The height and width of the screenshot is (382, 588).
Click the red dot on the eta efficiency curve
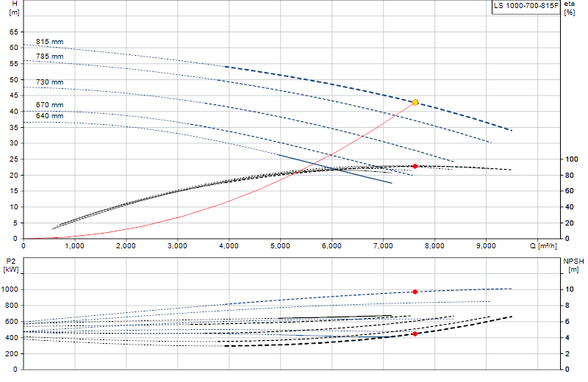click(x=415, y=166)
